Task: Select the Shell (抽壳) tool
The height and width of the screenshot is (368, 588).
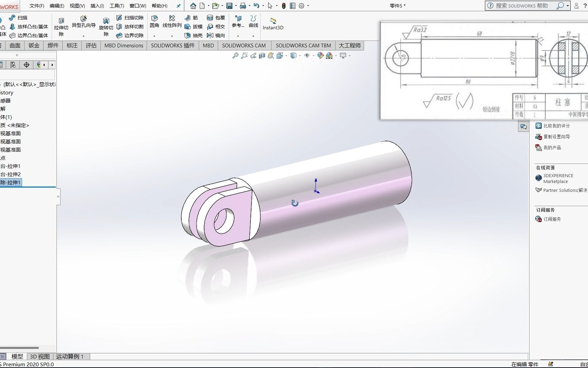Action: pyautogui.click(x=194, y=35)
